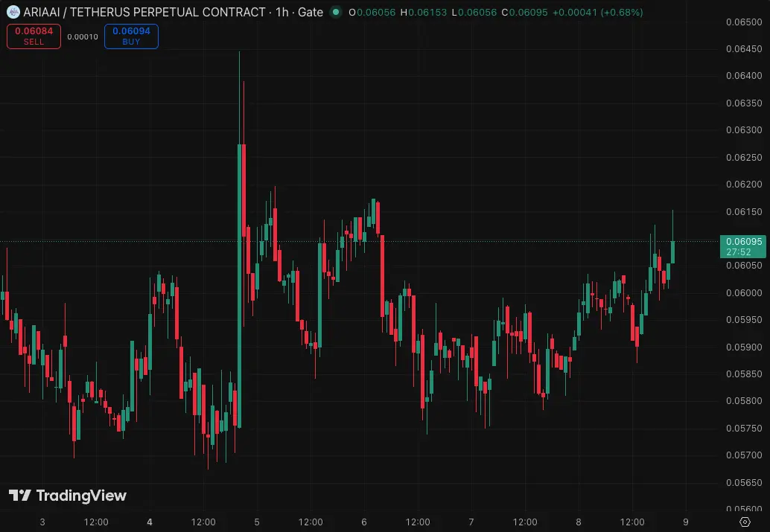770x532 pixels.
Task: Click the 0.05800 price axis label
Action: [x=744, y=401]
